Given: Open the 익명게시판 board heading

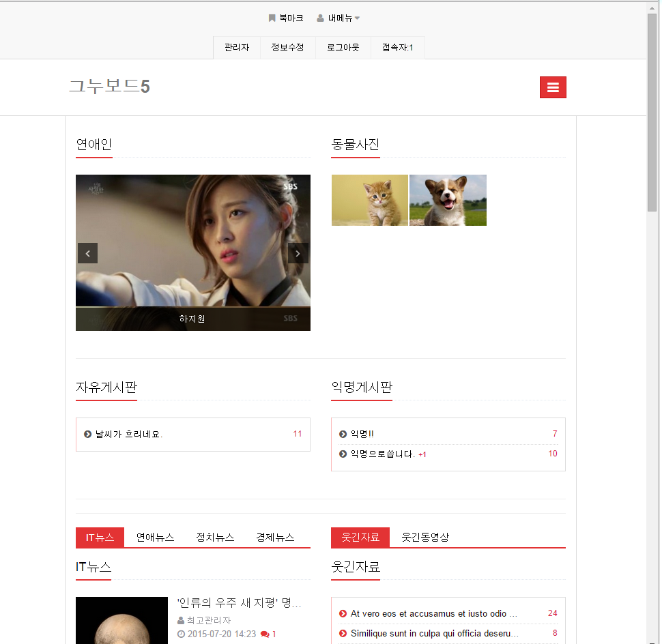Looking at the screenshot, I should click(362, 387).
